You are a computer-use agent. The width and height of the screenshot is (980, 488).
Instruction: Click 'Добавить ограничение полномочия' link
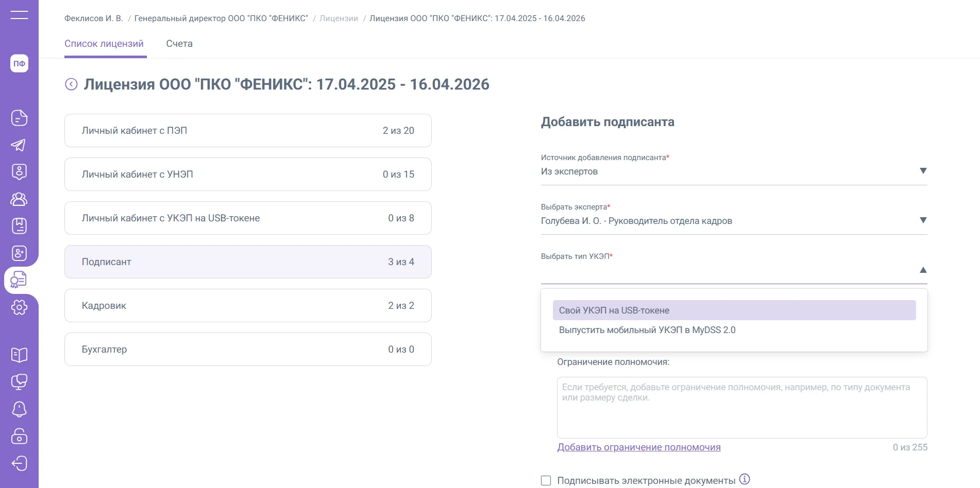(x=638, y=447)
